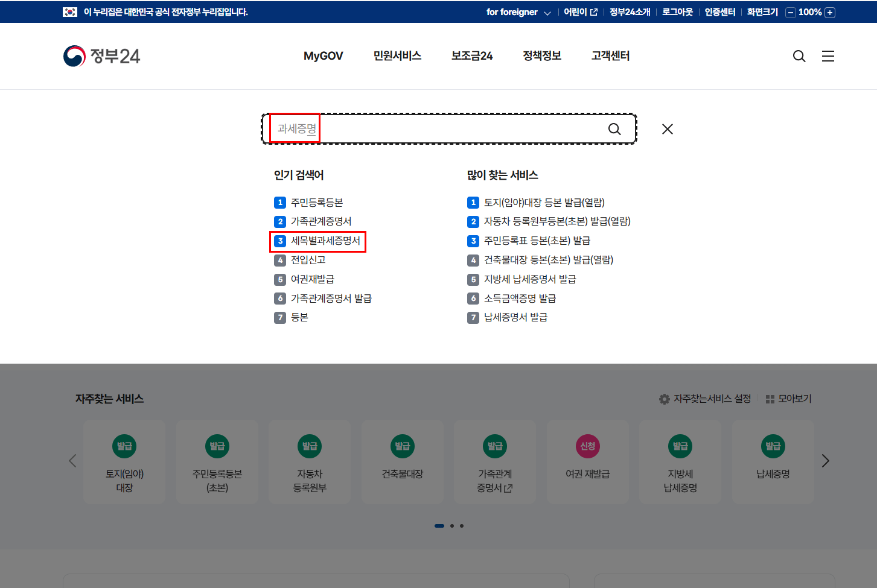
Task: Select the second carousel page dot
Action: tap(451, 525)
